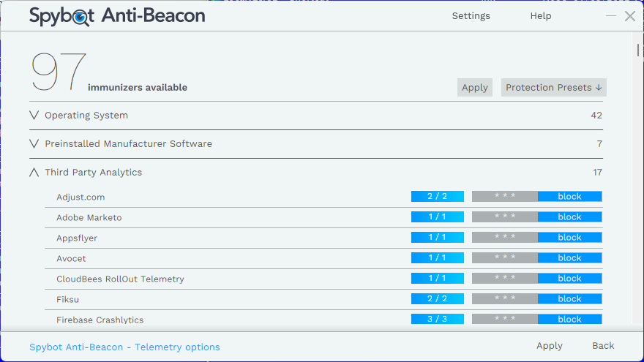644x362 pixels.
Task: Choose the *** option for Firebase Crashlytics
Action: 505,319
